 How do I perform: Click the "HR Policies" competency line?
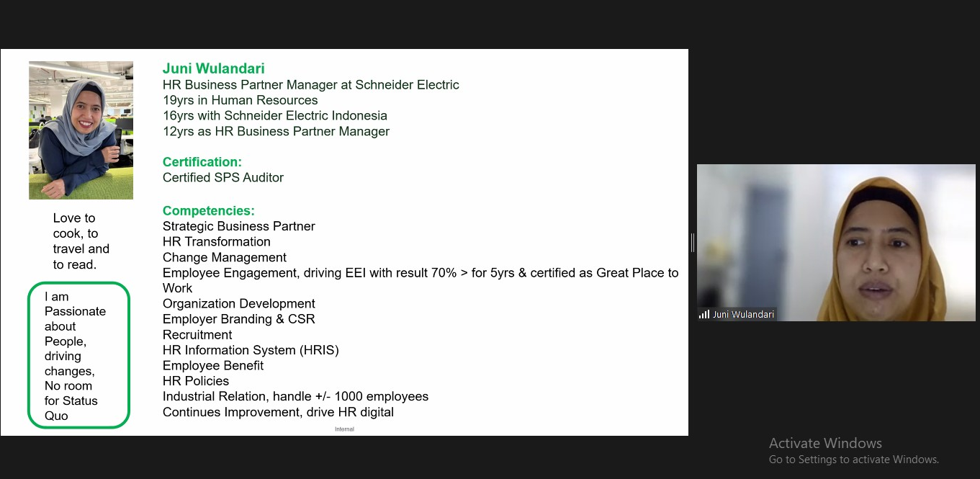point(196,381)
